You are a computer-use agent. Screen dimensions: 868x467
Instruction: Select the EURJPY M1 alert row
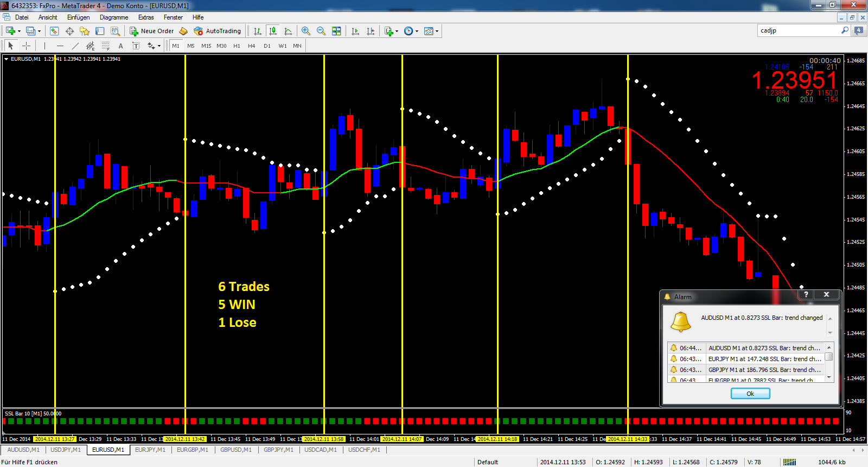coord(746,359)
